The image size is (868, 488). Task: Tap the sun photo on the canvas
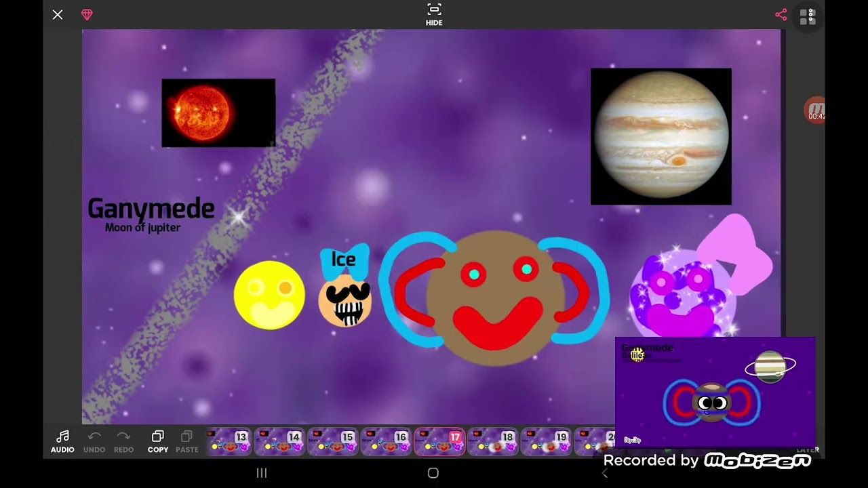click(218, 113)
